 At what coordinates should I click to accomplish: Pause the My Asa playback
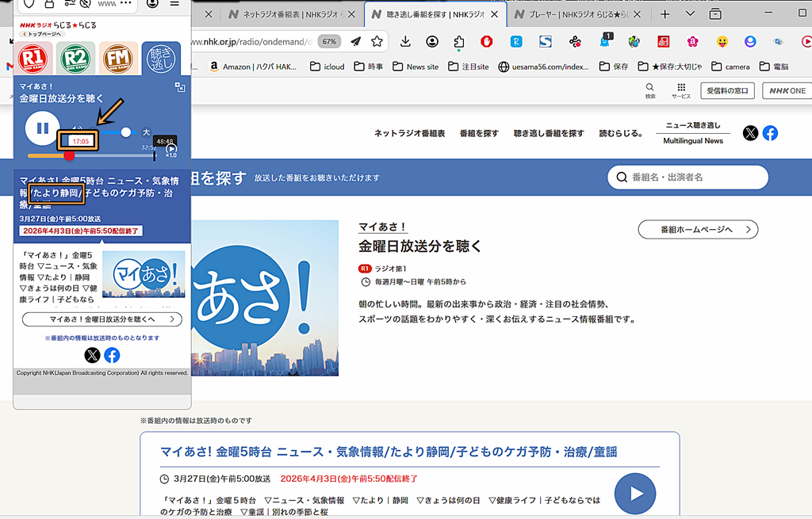42,128
